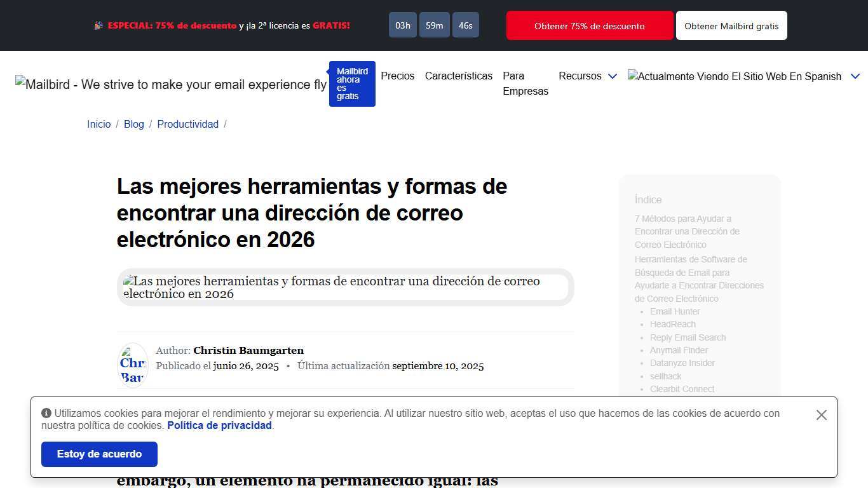Click the update date septiembre 10, 2025
The height and width of the screenshot is (488, 868).
[x=438, y=366]
